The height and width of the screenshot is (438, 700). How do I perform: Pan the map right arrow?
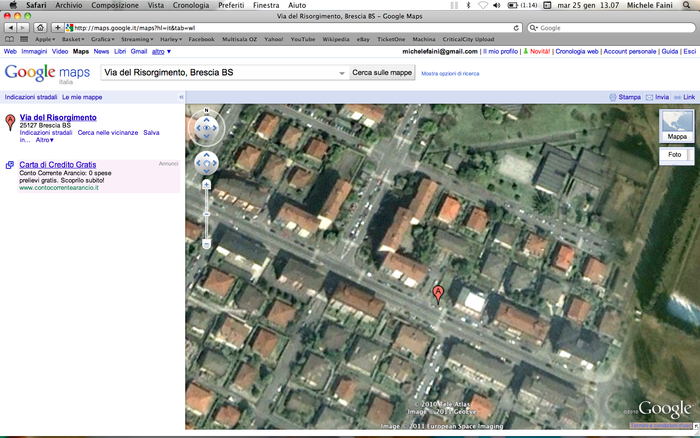pos(214,163)
